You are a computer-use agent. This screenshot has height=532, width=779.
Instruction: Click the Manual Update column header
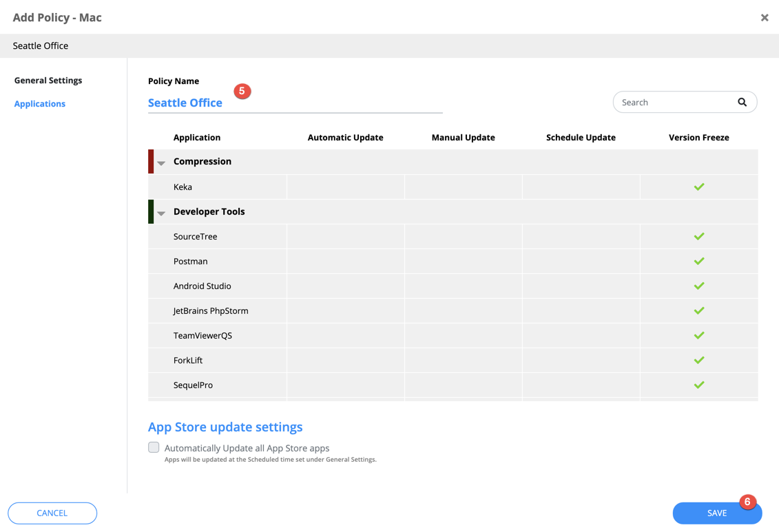(x=463, y=138)
